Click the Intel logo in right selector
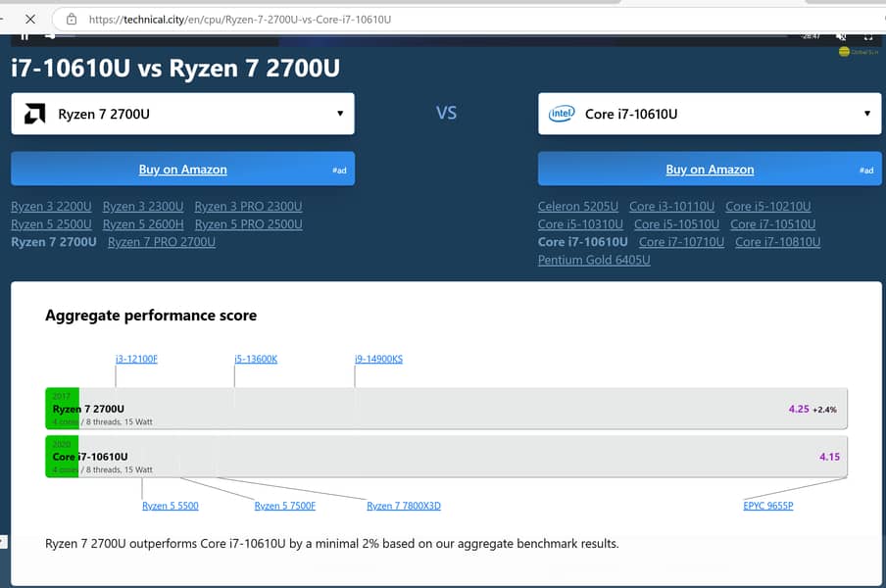The image size is (886, 588). coord(562,114)
